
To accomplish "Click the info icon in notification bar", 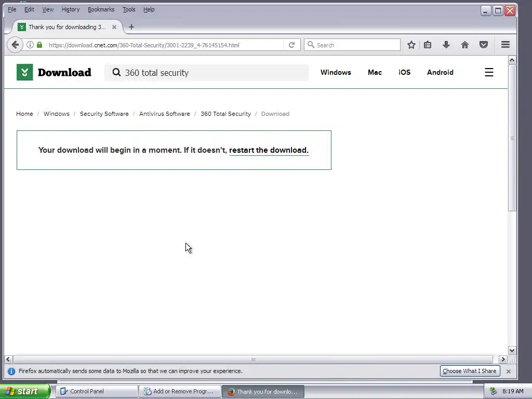I will [11, 371].
